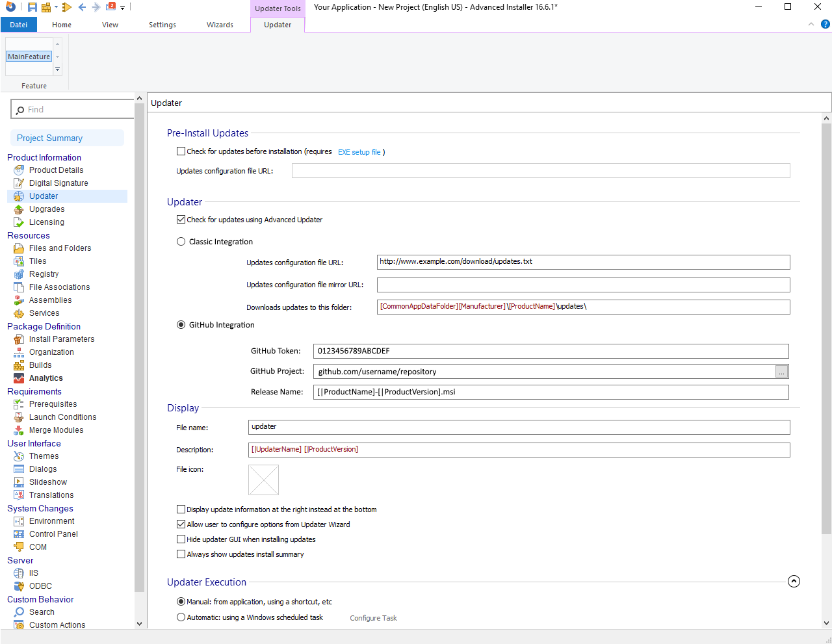Viewport: 832px width, 644px height.
Task: Click browse button next to GitHub Project
Action: tap(781, 372)
